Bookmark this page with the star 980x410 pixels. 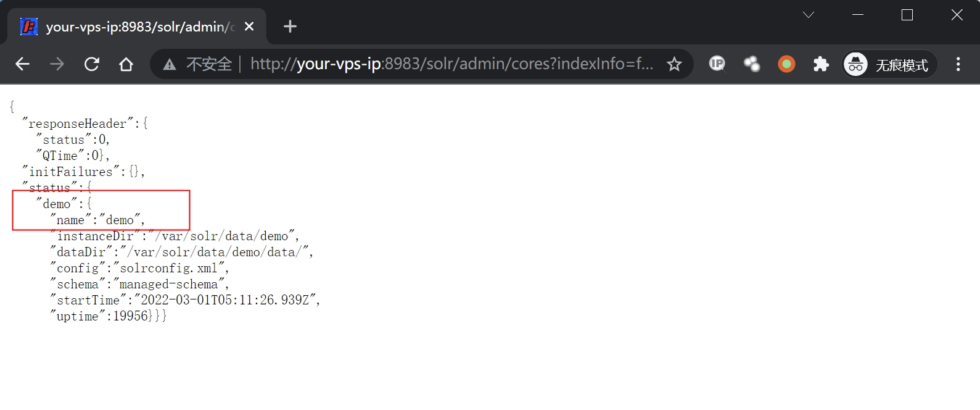(x=674, y=64)
